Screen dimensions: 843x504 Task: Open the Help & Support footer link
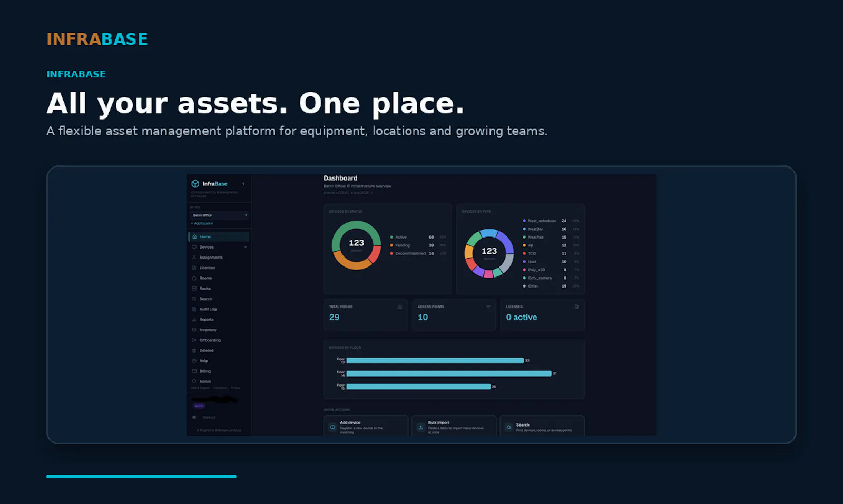[x=200, y=388]
